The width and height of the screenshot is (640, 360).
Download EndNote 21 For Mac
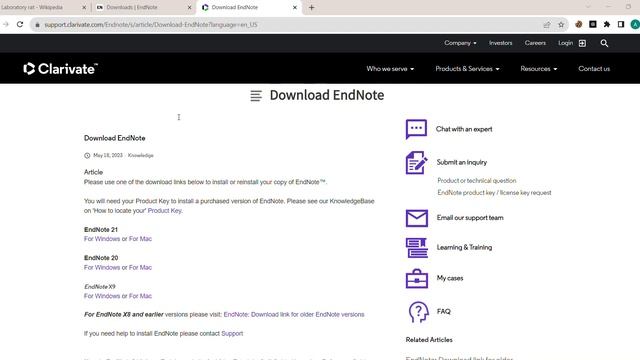pos(140,239)
